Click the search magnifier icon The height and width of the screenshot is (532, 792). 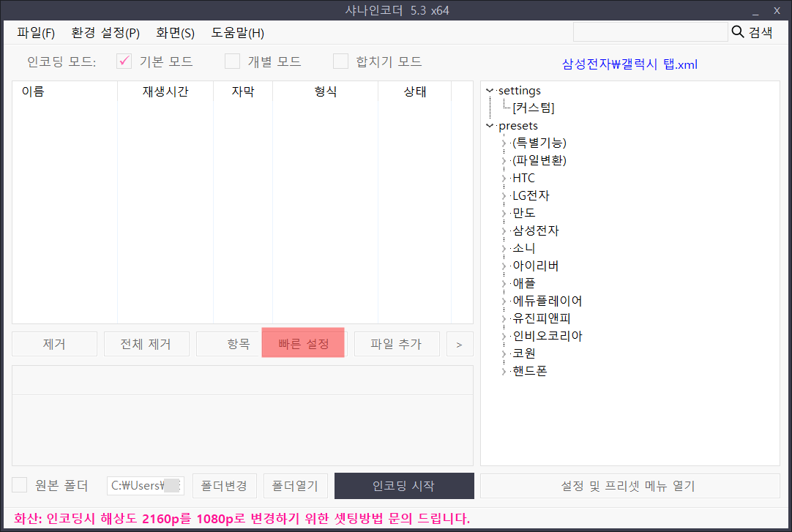tap(737, 32)
